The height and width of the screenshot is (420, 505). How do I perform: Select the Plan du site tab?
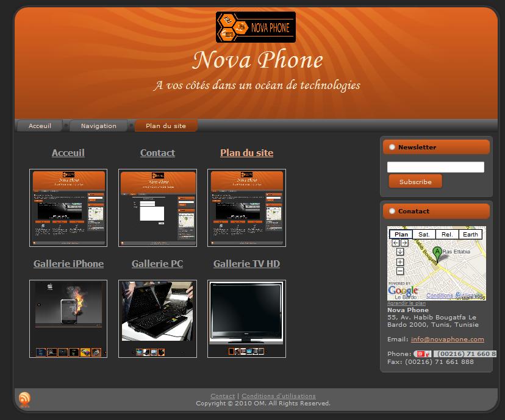point(165,126)
